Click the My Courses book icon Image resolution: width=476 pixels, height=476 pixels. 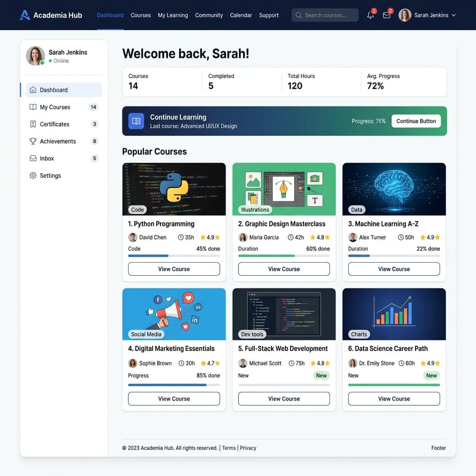[x=33, y=107]
